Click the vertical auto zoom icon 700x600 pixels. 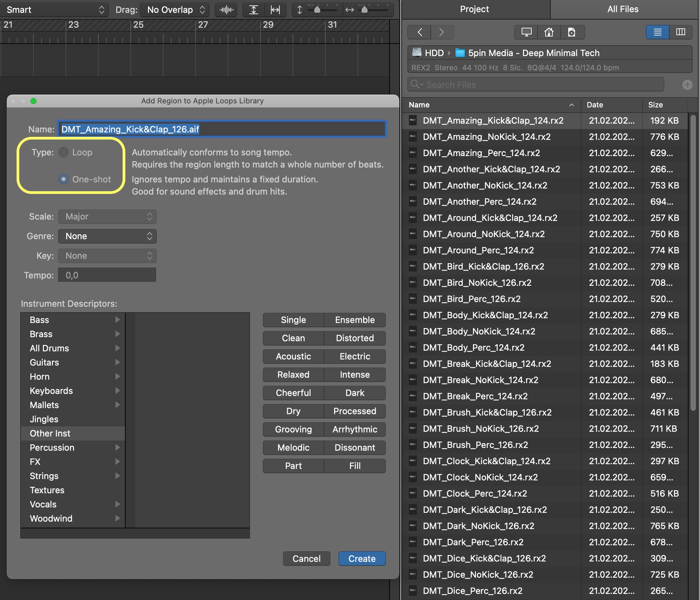(254, 10)
